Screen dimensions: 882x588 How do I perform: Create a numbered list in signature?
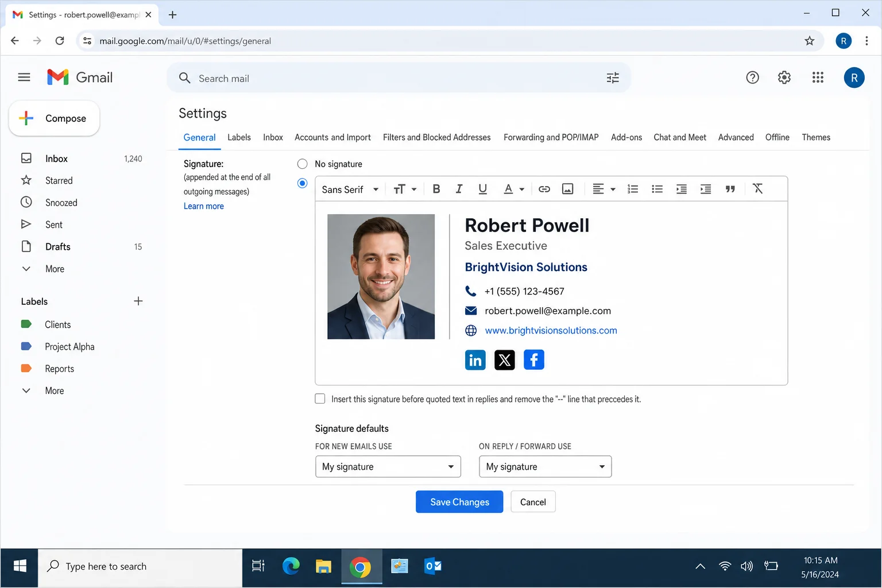633,189
